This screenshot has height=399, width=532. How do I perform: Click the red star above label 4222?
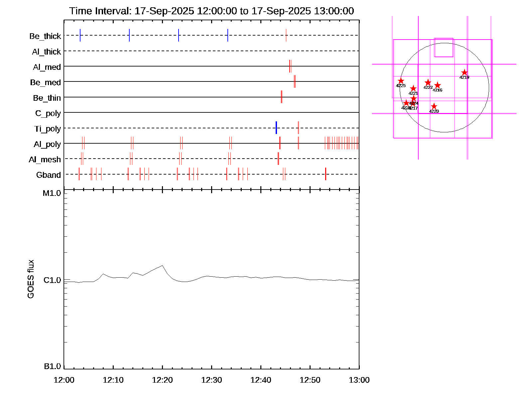click(x=428, y=82)
